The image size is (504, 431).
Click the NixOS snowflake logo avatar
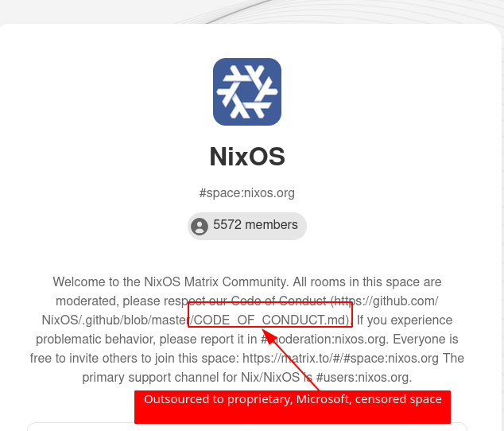click(247, 91)
